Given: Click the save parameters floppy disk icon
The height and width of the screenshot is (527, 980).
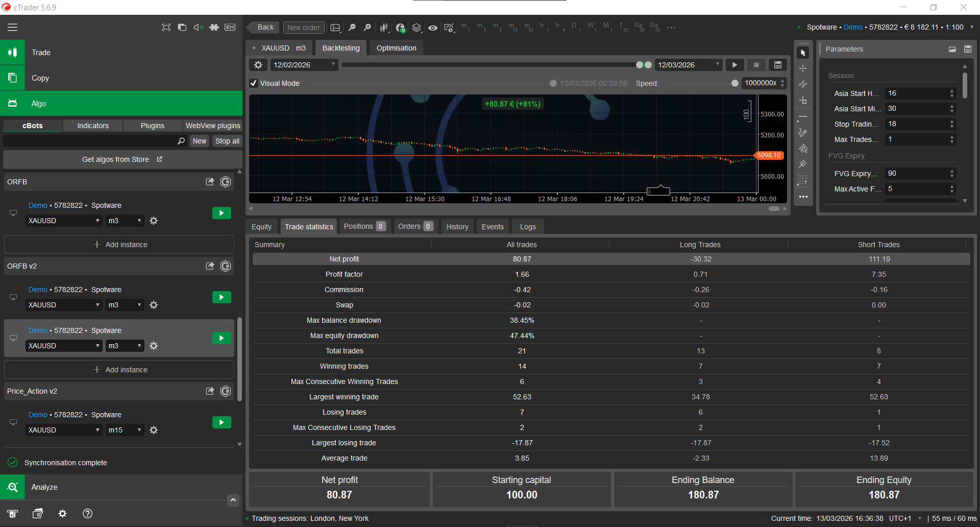Looking at the screenshot, I should click(x=967, y=49).
